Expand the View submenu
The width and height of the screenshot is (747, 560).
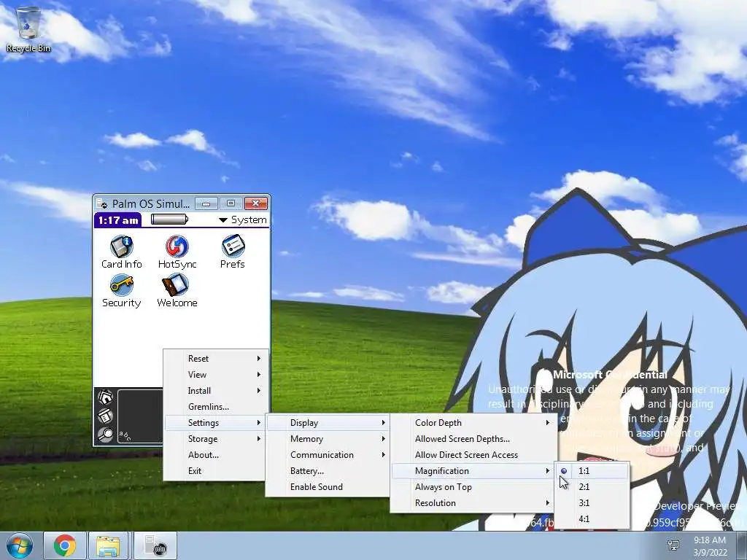tap(215, 375)
